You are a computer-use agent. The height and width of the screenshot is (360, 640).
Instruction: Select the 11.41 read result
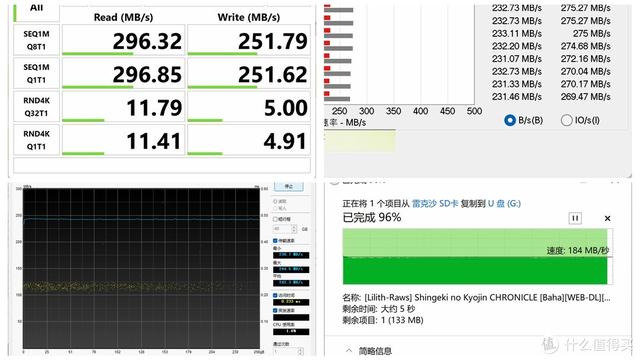pyautogui.click(x=154, y=141)
